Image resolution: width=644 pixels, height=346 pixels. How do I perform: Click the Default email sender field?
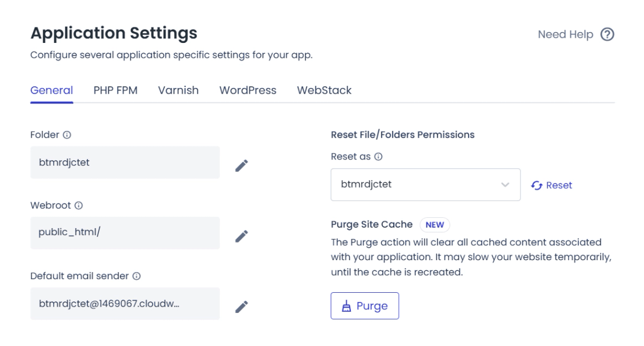click(x=125, y=304)
